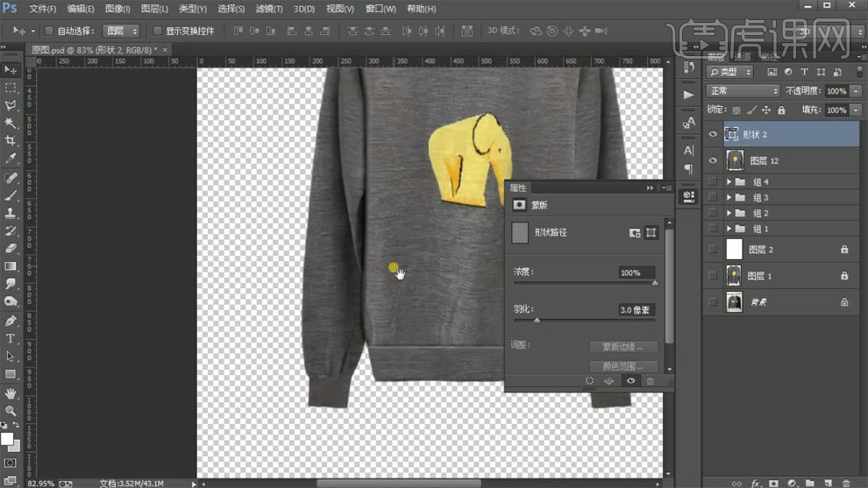
Task: Select the Clone Stamp tool
Action: [x=10, y=213]
